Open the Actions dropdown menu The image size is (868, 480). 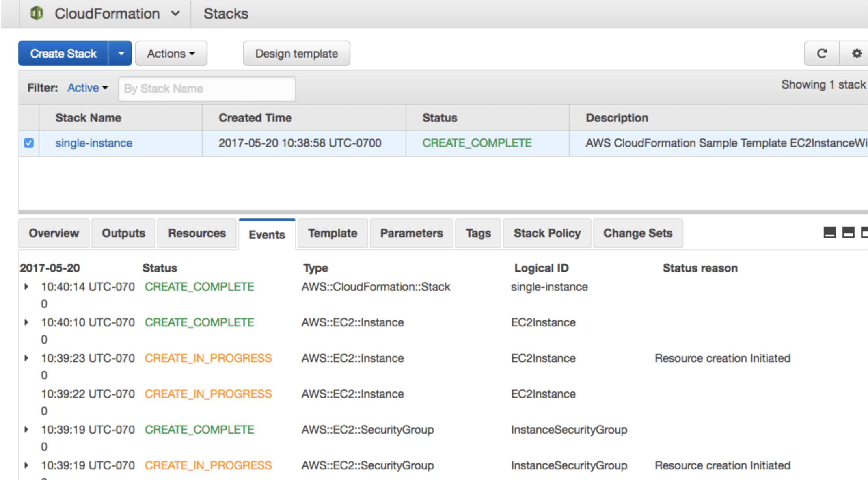171,54
